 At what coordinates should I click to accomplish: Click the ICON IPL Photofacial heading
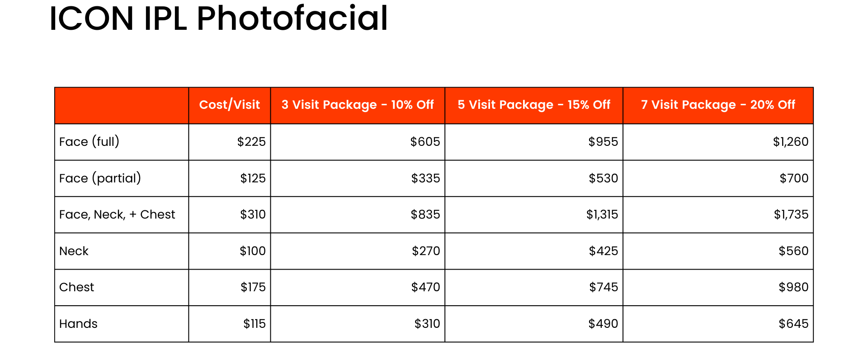[x=218, y=19]
